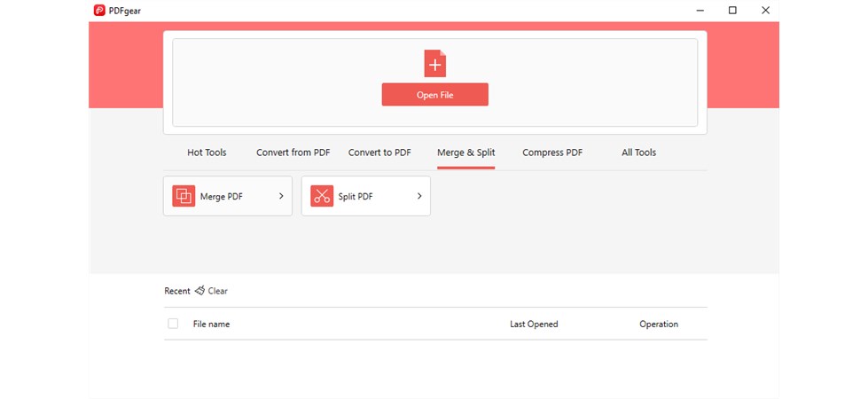Click the File name column header
The width and height of the screenshot is (868, 399).
(x=211, y=325)
